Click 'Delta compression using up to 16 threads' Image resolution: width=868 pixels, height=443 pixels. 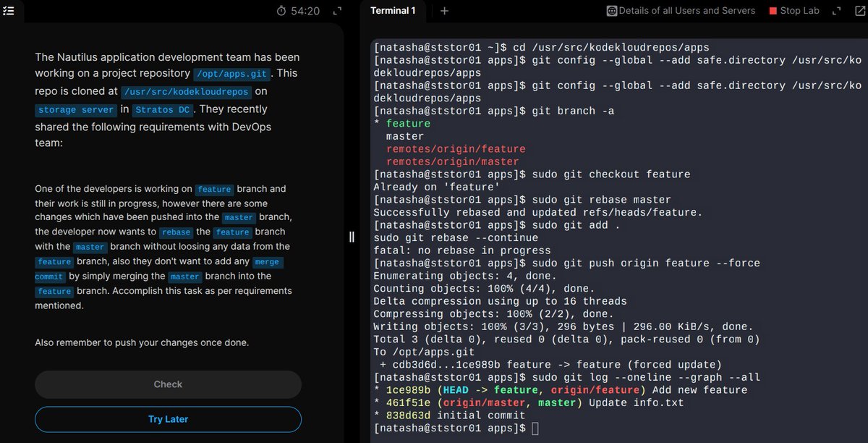(500, 301)
